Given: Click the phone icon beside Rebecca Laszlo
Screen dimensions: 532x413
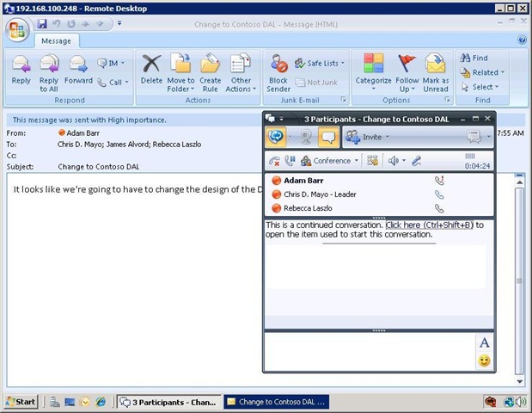Looking at the screenshot, I should pyautogui.click(x=439, y=208).
